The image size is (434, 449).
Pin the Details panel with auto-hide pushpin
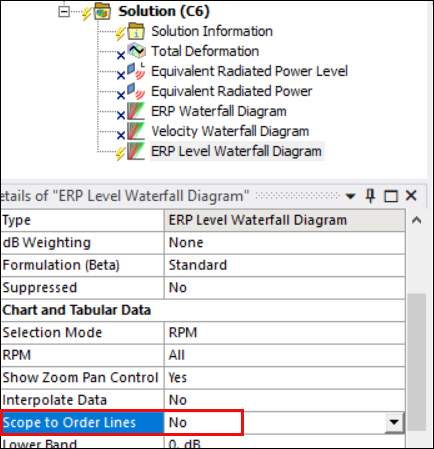click(370, 196)
